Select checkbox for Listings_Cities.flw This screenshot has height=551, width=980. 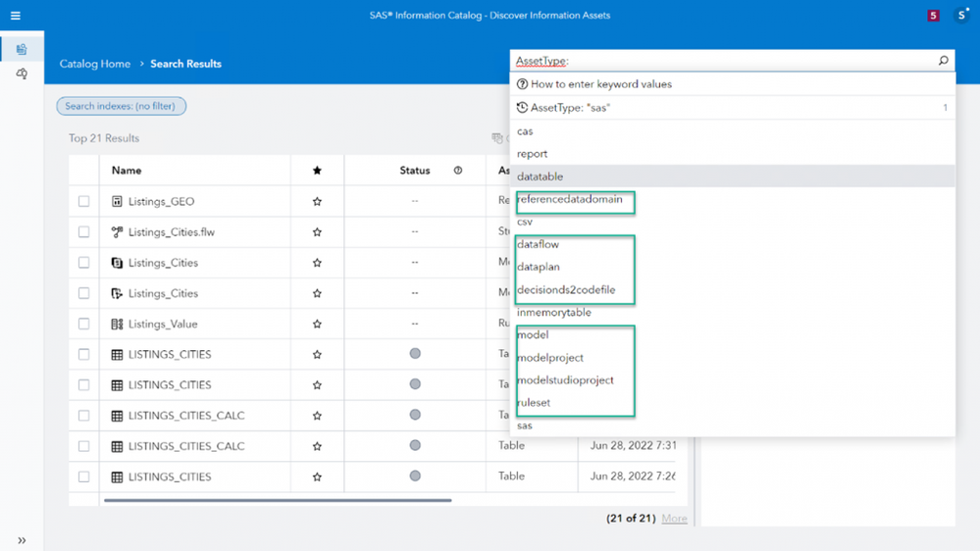[x=83, y=231]
